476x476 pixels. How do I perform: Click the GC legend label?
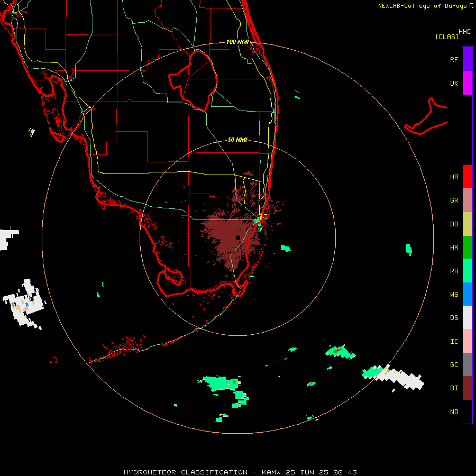(454, 364)
